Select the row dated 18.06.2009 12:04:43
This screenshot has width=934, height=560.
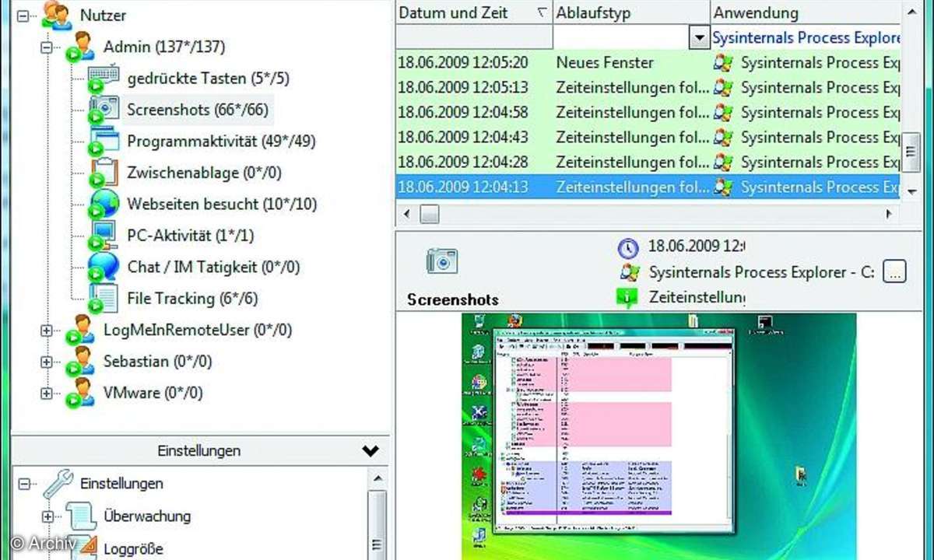point(648,138)
